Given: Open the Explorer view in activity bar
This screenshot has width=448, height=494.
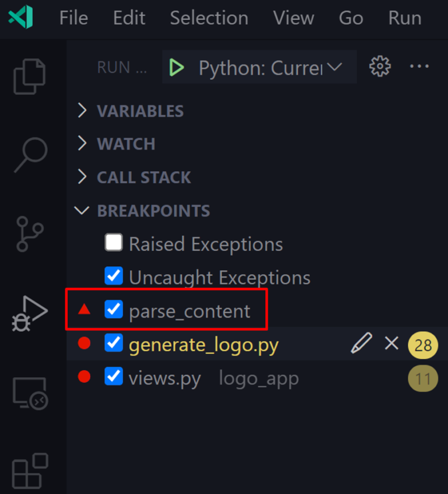Looking at the screenshot, I should point(29,75).
